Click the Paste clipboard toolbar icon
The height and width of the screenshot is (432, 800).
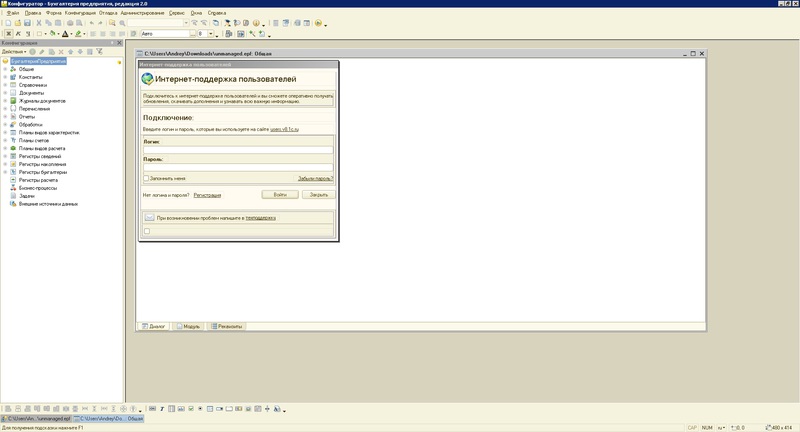point(58,23)
